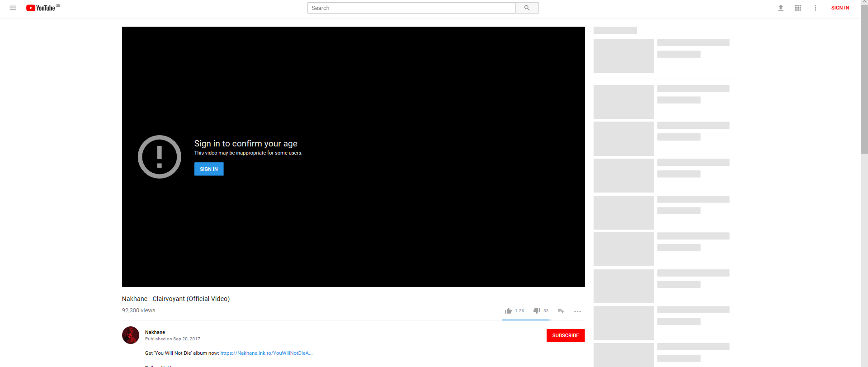Open the Nakhane.lnk.to album link

pos(266,353)
